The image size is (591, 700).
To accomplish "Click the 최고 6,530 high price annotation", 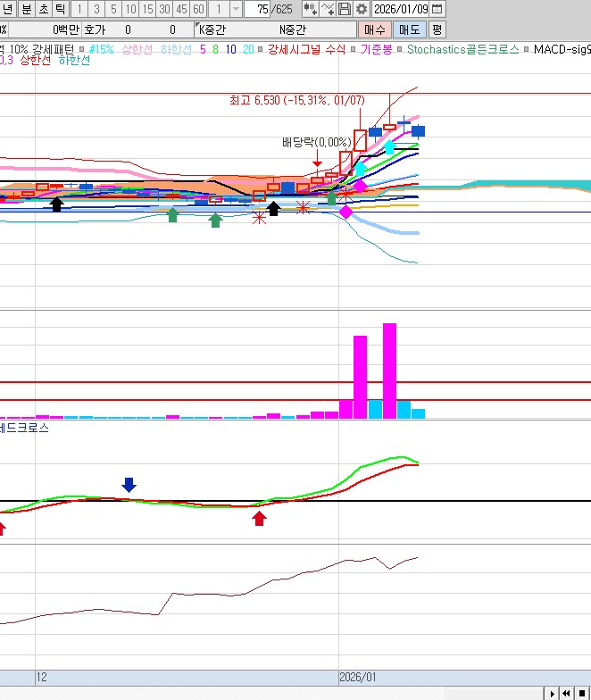I will [x=296, y=100].
